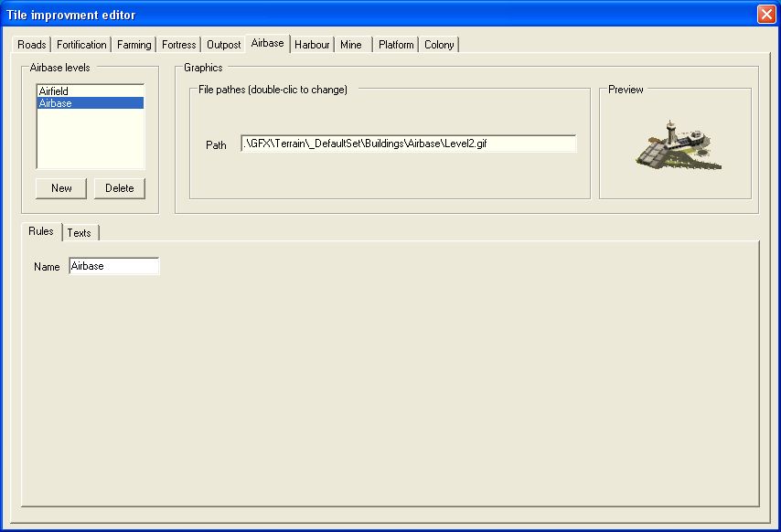
Task: Switch to the Harbour tab
Action: (312, 45)
